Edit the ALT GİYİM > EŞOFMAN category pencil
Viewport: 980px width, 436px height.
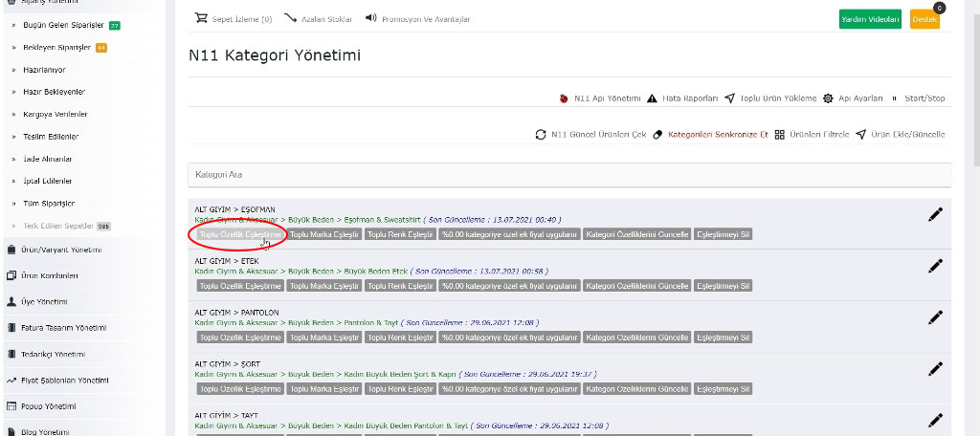(935, 215)
